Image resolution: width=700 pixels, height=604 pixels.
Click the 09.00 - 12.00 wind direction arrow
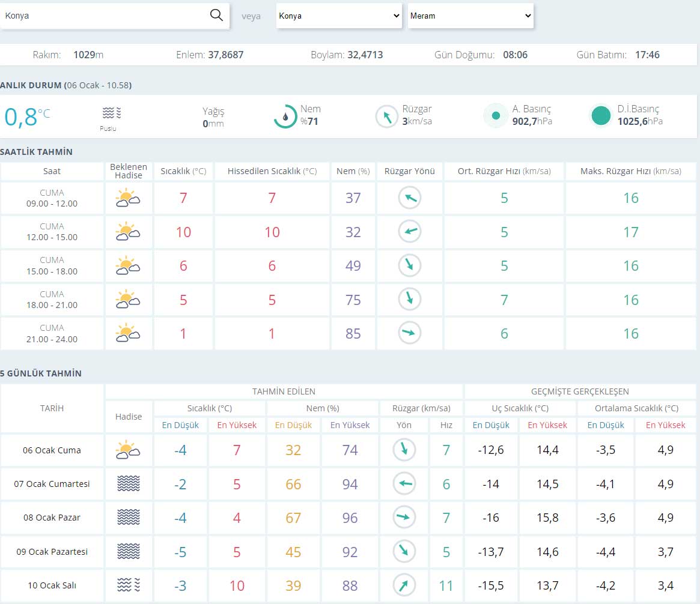point(409,198)
